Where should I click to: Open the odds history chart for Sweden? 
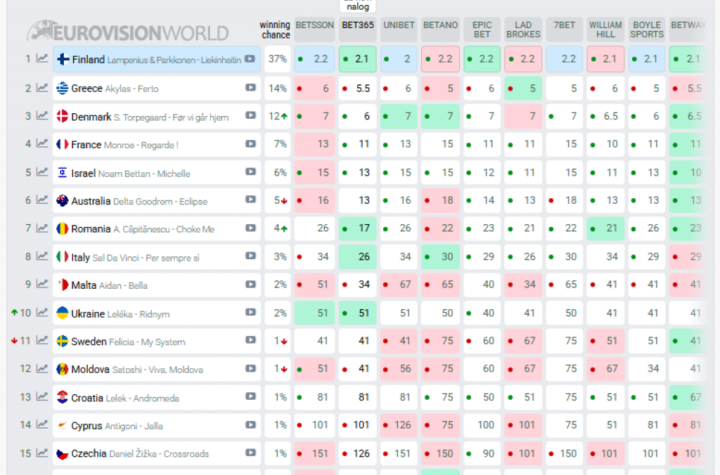click(x=42, y=341)
